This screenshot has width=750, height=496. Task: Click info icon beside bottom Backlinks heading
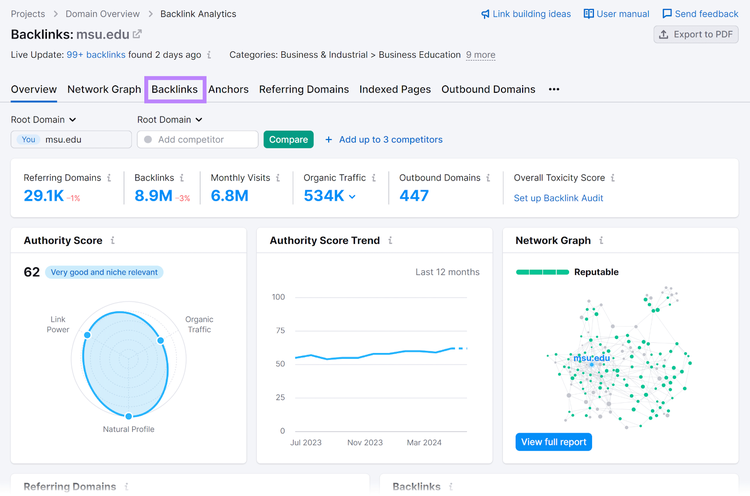coord(451,486)
